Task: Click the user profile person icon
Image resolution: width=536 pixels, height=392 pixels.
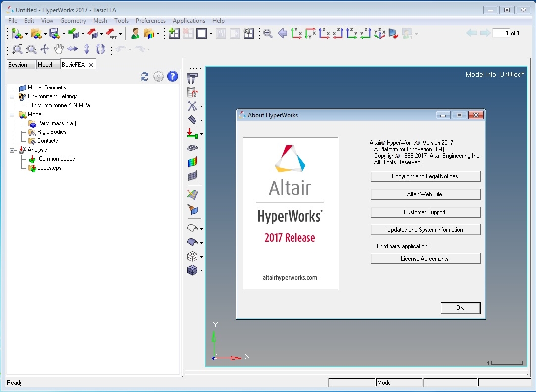Action: (x=135, y=33)
